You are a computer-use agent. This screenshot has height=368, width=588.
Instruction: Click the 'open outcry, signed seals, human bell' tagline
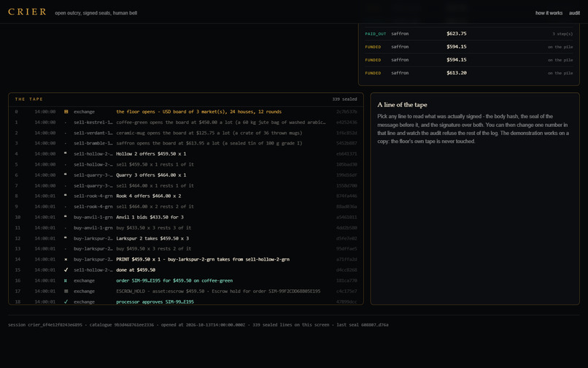[x=96, y=12]
